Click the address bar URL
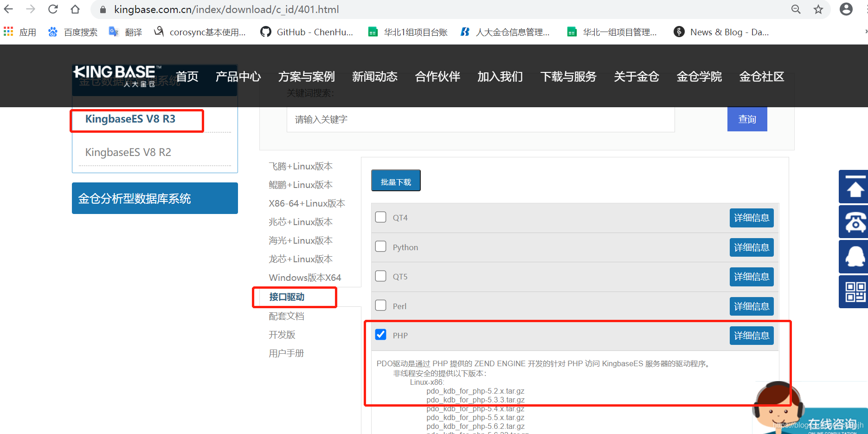Viewport: 868px width, 434px height. point(226,9)
